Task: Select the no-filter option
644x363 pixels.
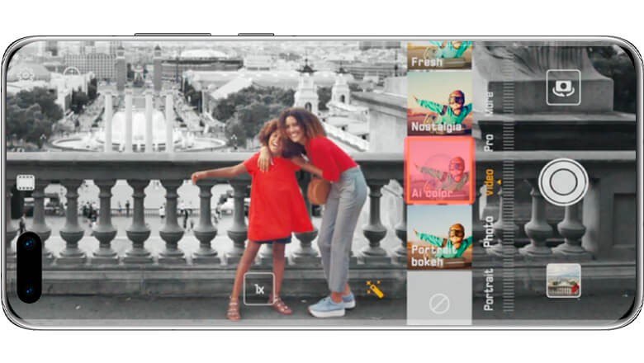Action: [439, 304]
